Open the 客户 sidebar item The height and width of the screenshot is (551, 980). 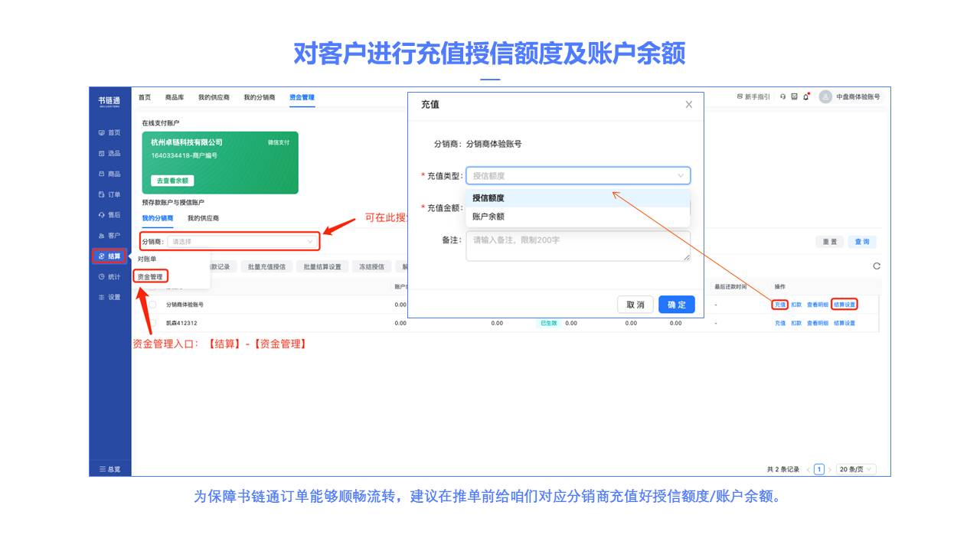tap(109, 236)
